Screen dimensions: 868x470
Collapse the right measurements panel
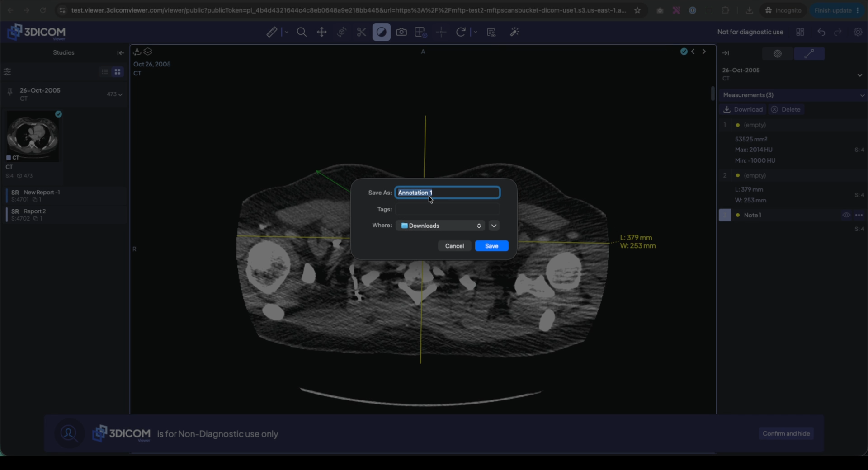(726, 53)
